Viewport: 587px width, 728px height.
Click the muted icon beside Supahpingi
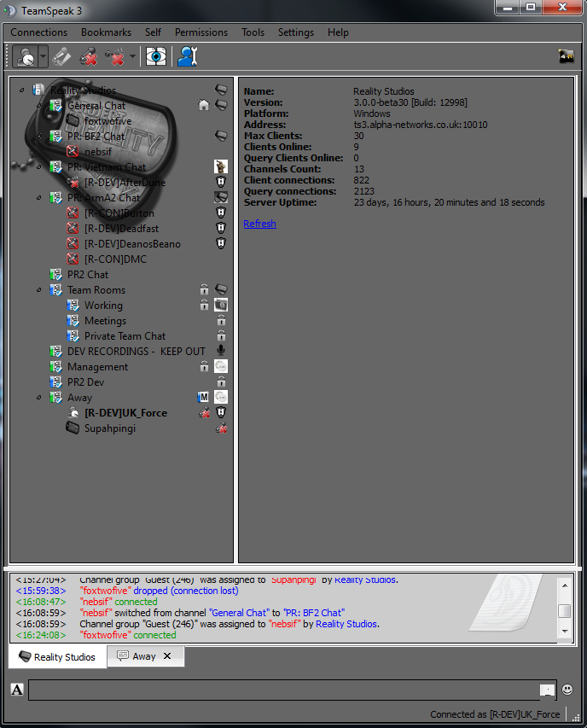(221, 428)
